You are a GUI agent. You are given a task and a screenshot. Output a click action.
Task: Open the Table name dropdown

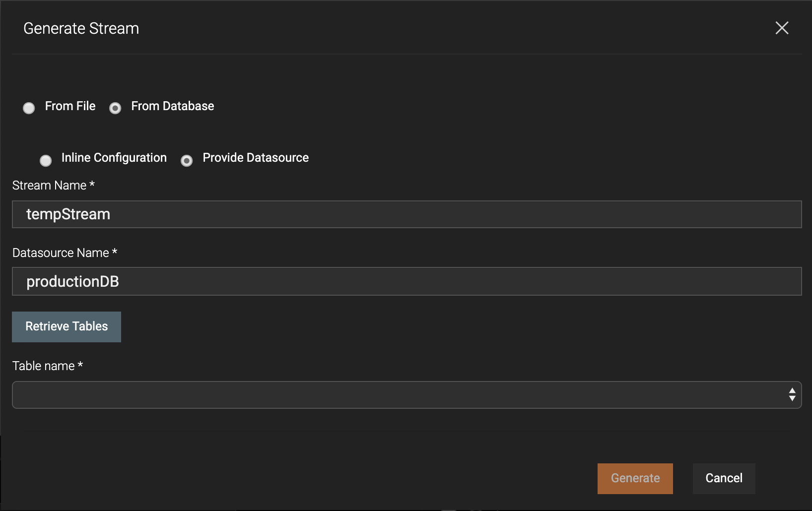coord(406,395)
